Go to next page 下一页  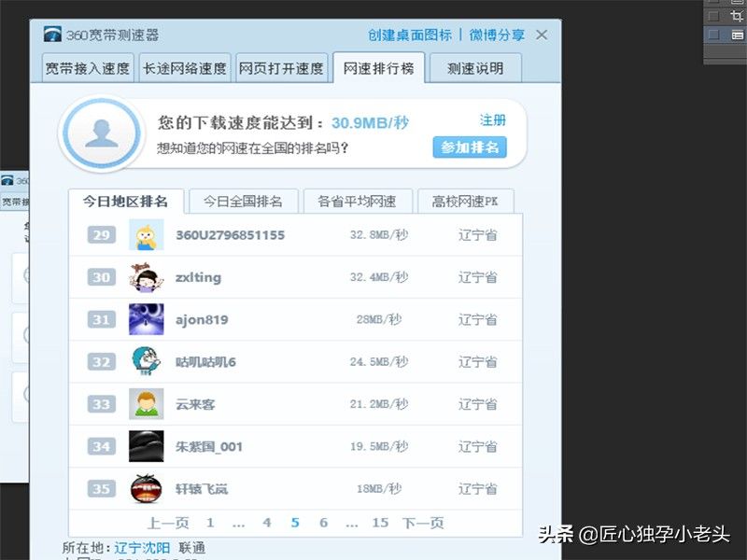(x=423, y=523)
